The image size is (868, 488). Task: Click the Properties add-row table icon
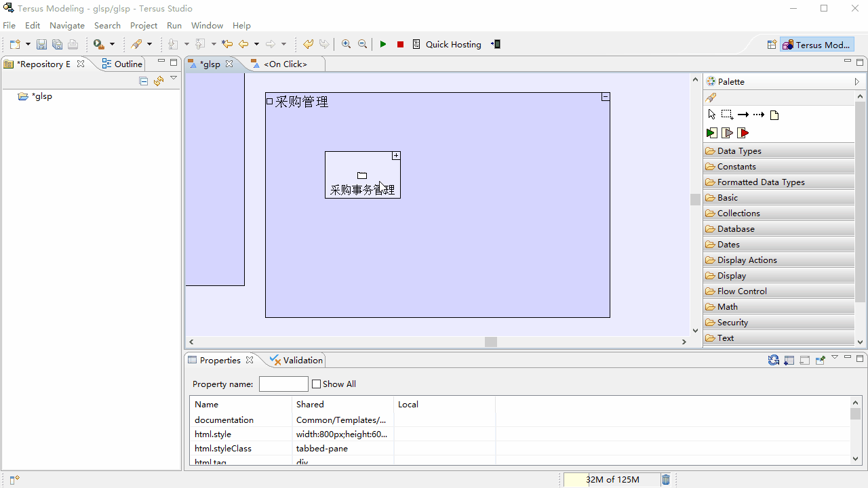[789, 360]
